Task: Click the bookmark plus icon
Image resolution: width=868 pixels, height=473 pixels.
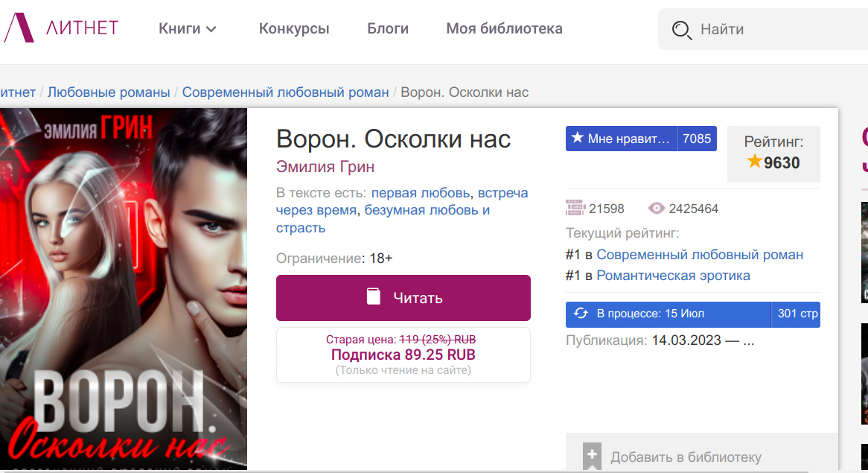Action: pos(592,456)
